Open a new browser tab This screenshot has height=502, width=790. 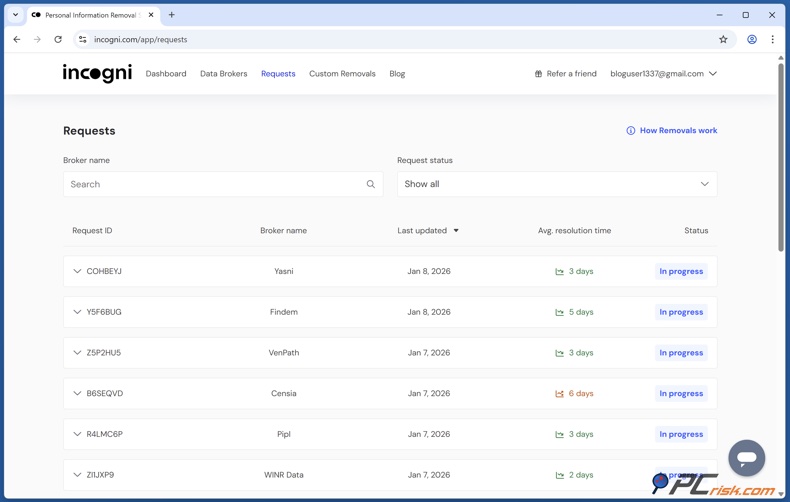[x=172, y=15]
